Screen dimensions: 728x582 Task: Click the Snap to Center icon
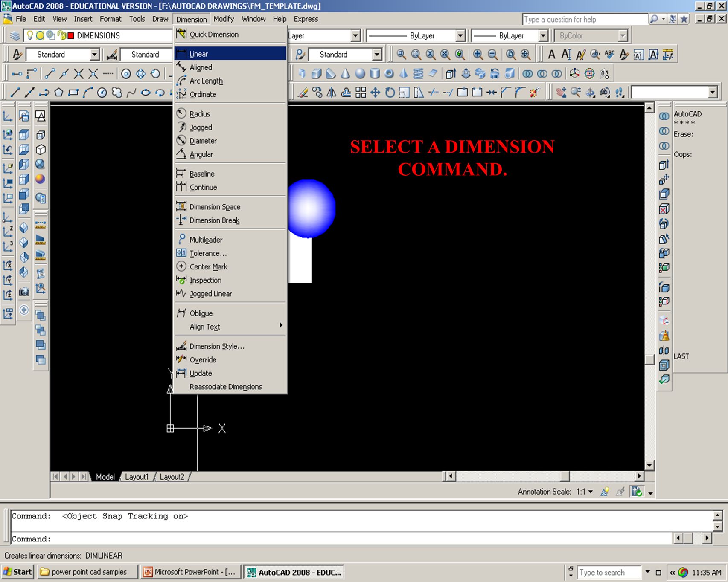point(126,73)
